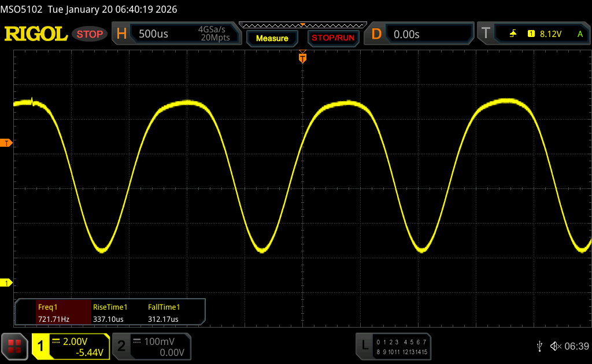592x364 pixels.
Task: Open the 500us timebase scale setting
Action: (154, 34)
